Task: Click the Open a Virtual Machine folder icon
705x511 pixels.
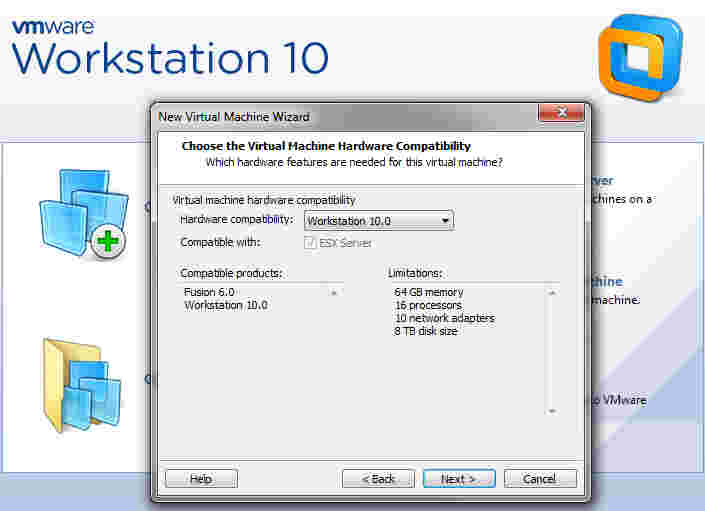Action: point(82,385)
